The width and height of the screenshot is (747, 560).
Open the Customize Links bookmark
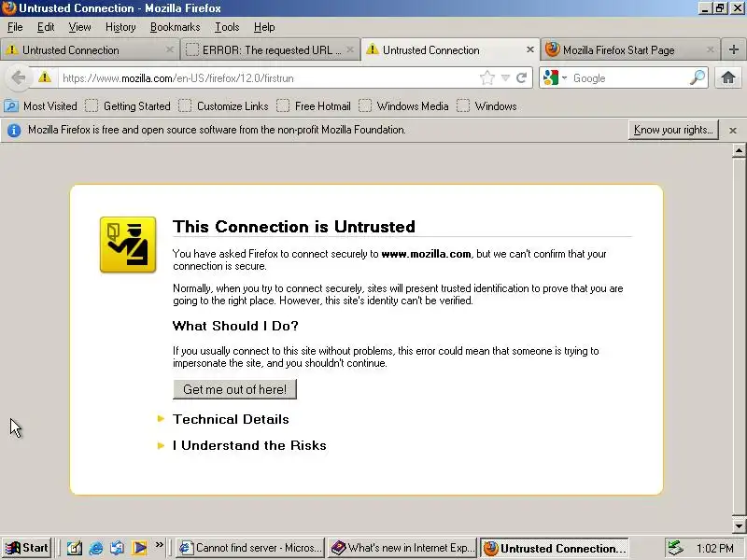(x=223, y=106)
